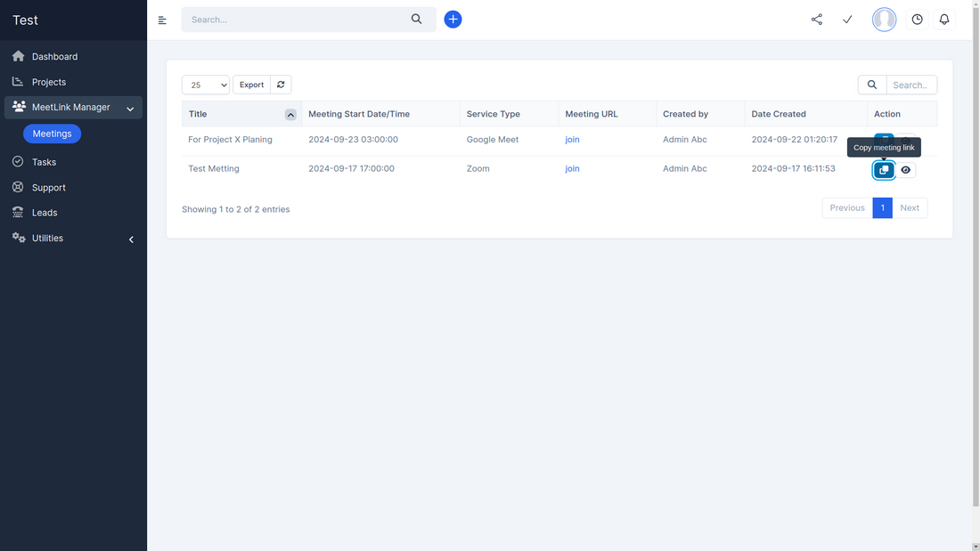Open join link for Google Meet meeting
The image size is (980, 551).
[x=572, y=139]
